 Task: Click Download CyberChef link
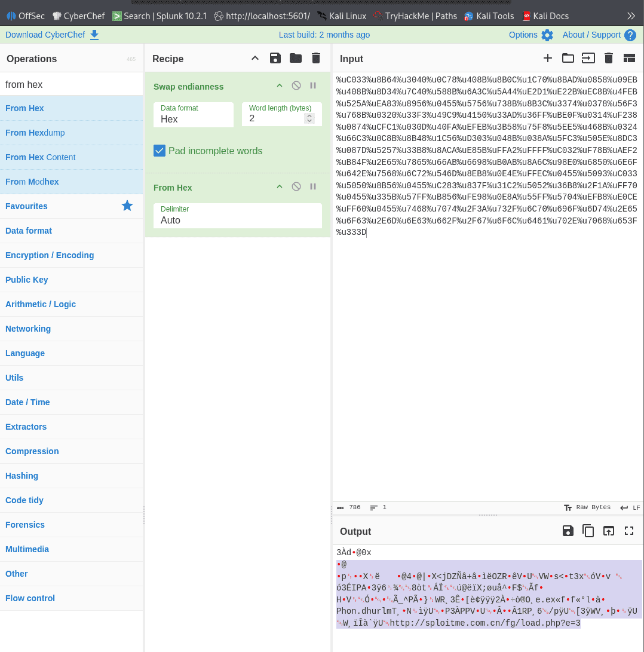52,35
